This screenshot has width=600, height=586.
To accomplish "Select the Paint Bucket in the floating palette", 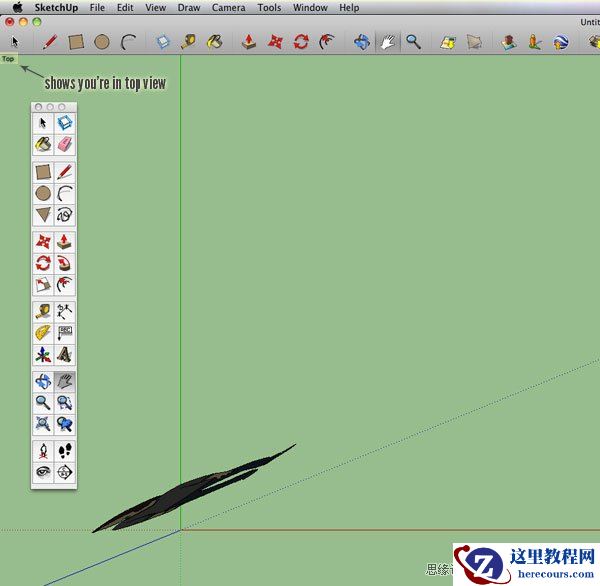I will pyautogui.click(x=43, y=145).
